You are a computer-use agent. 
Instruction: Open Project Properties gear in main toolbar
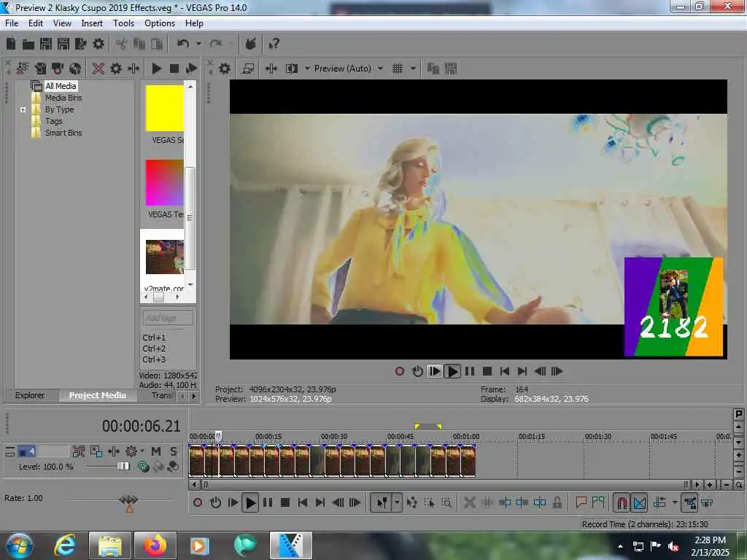click(x=98, y=44)
